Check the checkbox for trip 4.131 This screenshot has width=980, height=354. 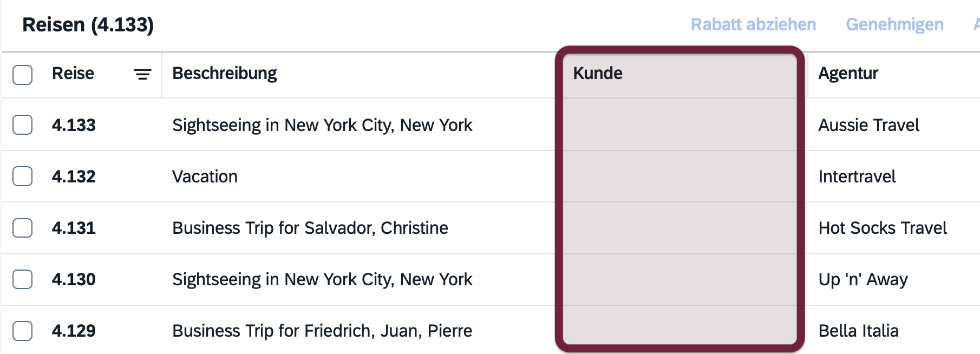coord(22,228)
